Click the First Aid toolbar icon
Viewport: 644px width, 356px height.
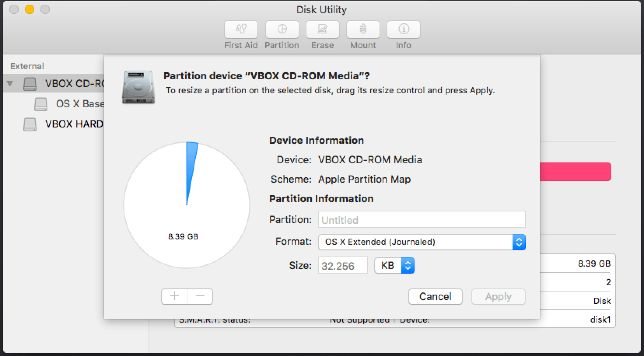point(241,30)
